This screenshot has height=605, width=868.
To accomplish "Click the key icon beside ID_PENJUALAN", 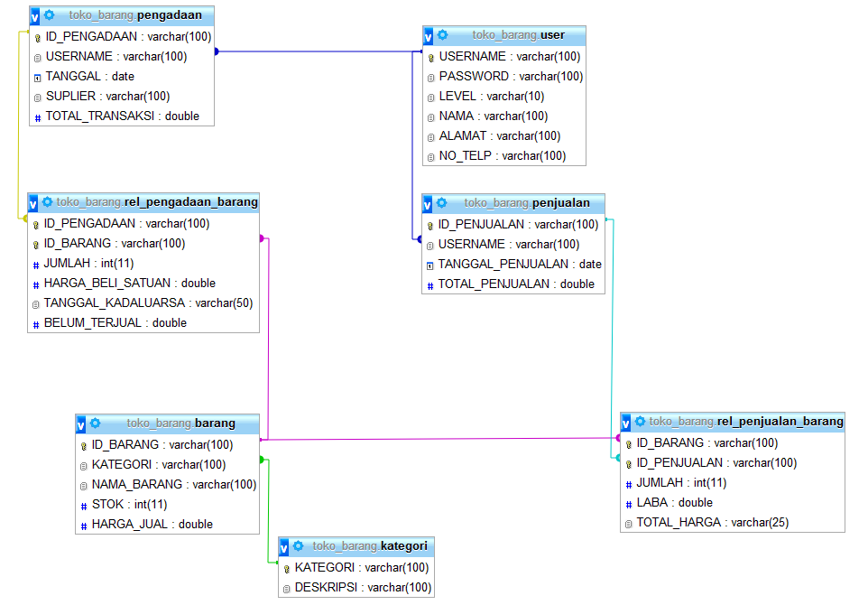I will click(x=431, y=224).
